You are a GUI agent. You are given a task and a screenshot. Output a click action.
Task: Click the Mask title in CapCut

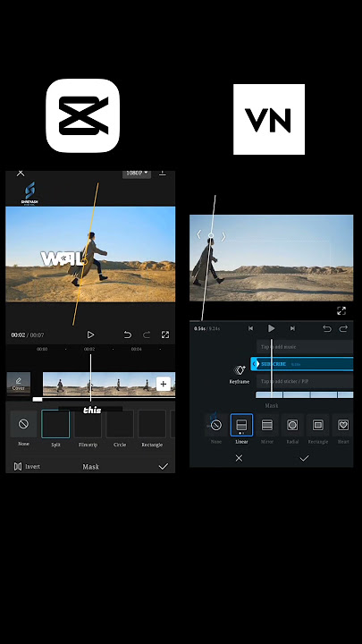(x=90, y=467)
